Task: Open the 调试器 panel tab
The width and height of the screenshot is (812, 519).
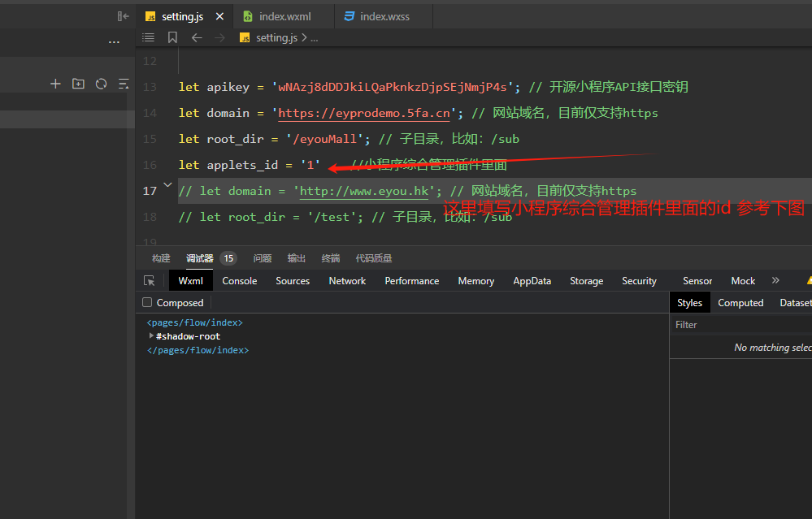Action: (x=200, y=258)
